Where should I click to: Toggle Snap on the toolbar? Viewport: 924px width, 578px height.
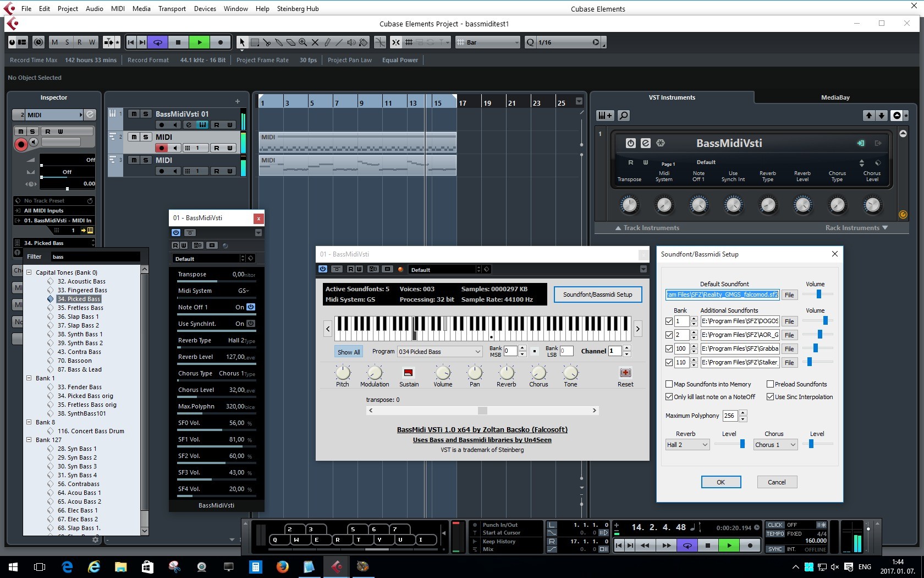[x=396, y=42]
